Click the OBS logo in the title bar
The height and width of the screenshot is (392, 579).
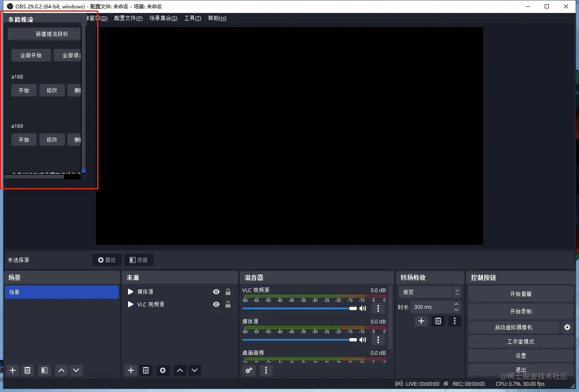10,6
